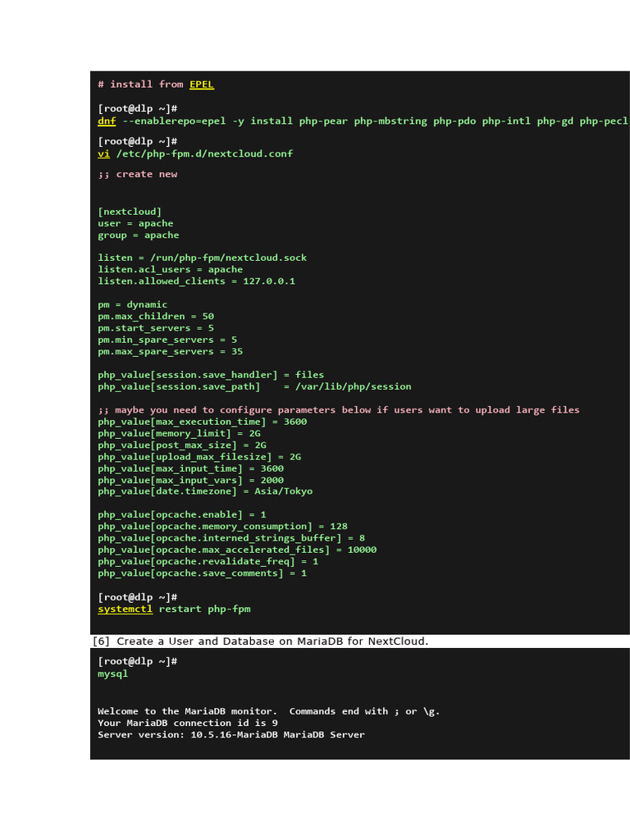Click the underlined systemctl command
The height and width of the screenshot is (840, 630).
click(x=125, y=609)
